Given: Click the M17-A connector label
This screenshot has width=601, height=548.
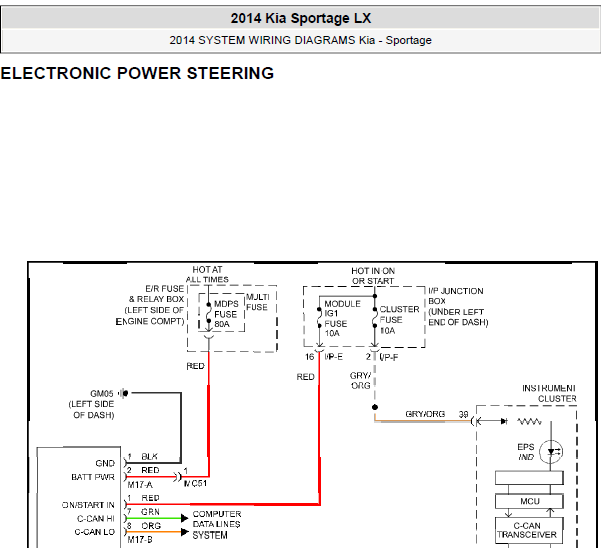Looking at the screenshot, I should [140, 485].
